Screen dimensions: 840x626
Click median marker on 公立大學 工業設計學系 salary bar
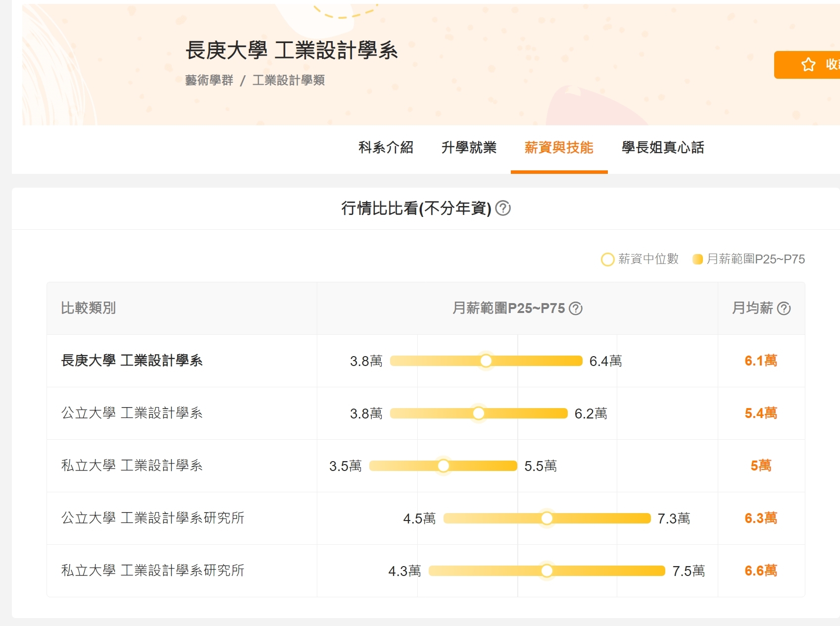(479, 414)
